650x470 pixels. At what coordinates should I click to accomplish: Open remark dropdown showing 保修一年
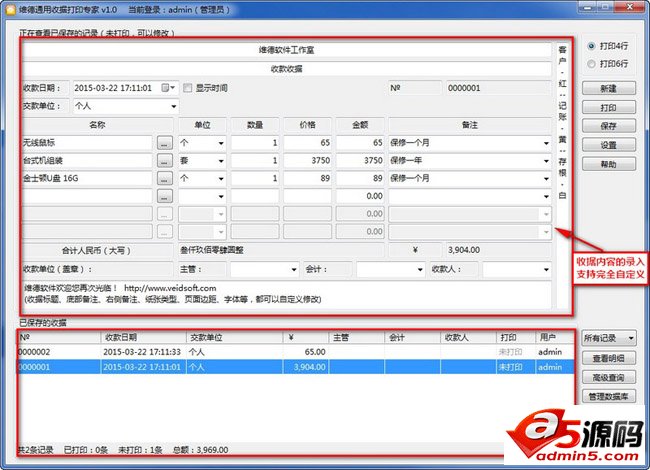point(546,161)
